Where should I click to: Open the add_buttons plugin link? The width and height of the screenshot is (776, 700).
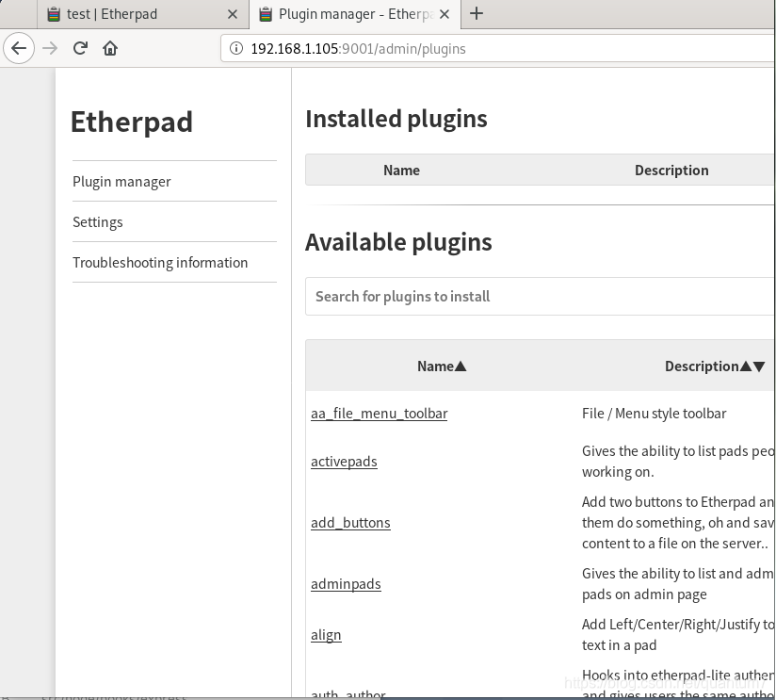click(350, 522)
